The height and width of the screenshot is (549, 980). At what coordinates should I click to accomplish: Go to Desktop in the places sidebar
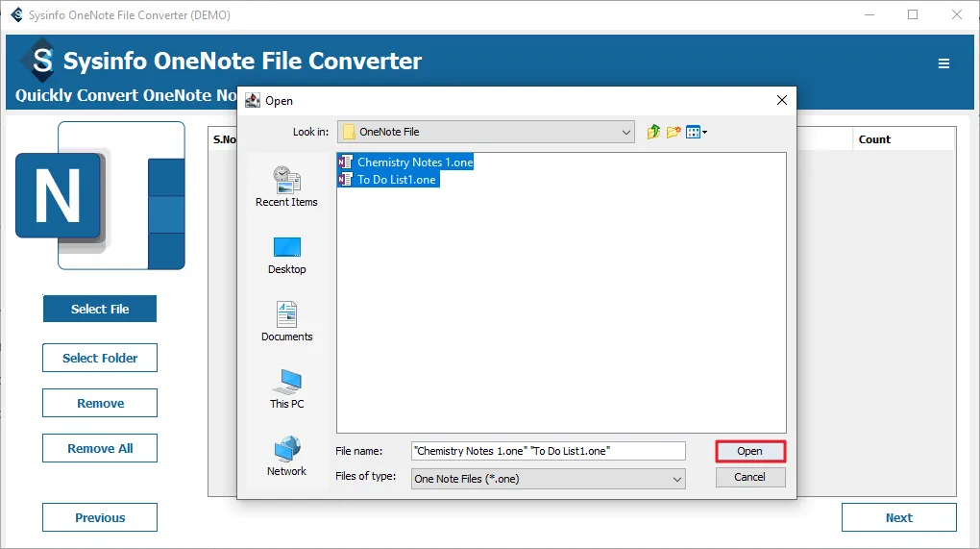coord(287,256)
